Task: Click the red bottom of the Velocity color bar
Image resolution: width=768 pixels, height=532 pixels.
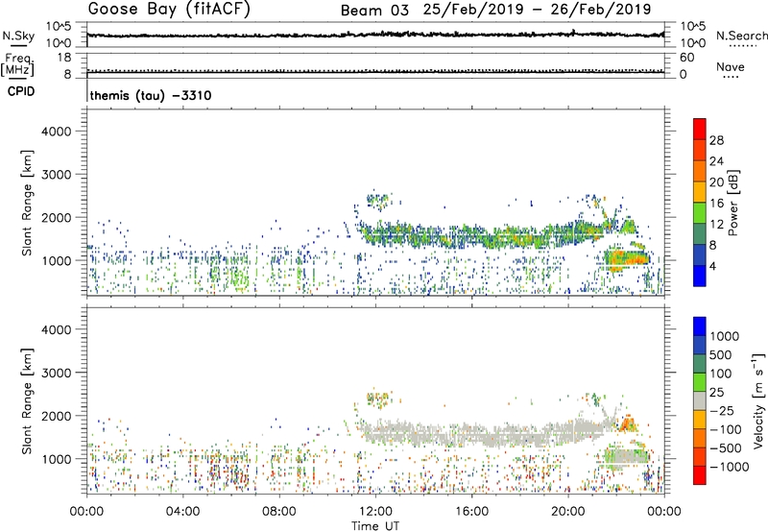Action: click(700, 475)
